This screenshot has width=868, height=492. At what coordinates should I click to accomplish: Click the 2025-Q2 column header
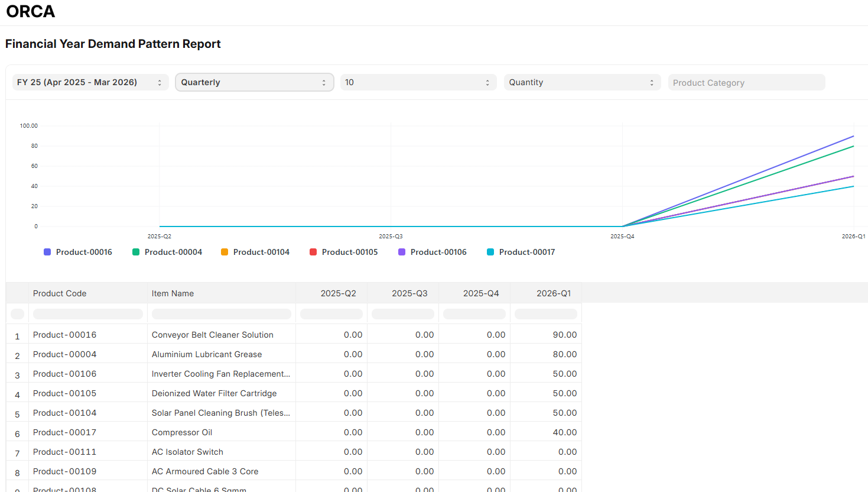[338, 293]
